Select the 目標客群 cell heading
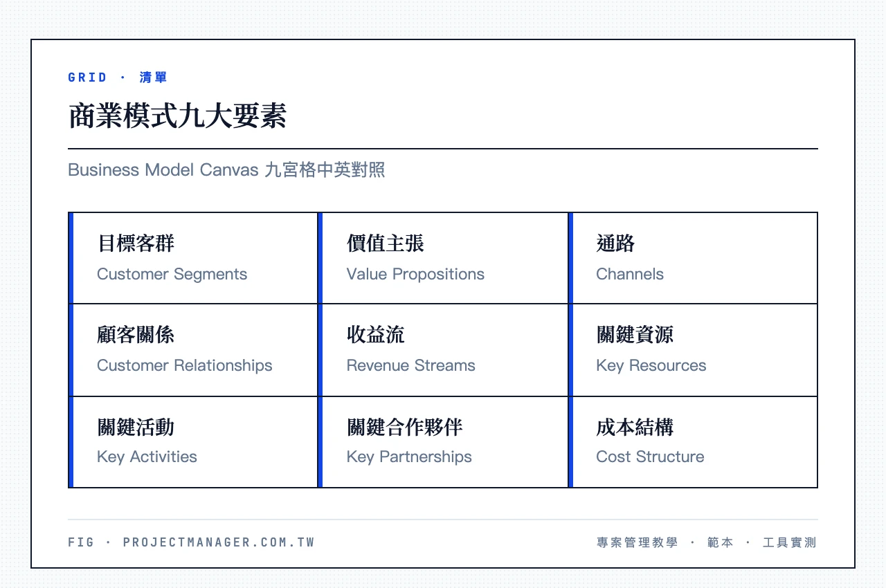 136,244
